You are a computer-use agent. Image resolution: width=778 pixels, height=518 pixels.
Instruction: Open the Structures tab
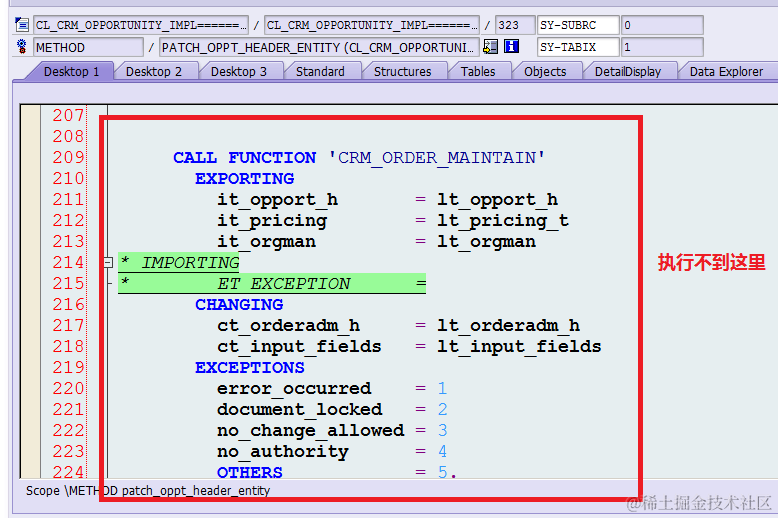402,71
